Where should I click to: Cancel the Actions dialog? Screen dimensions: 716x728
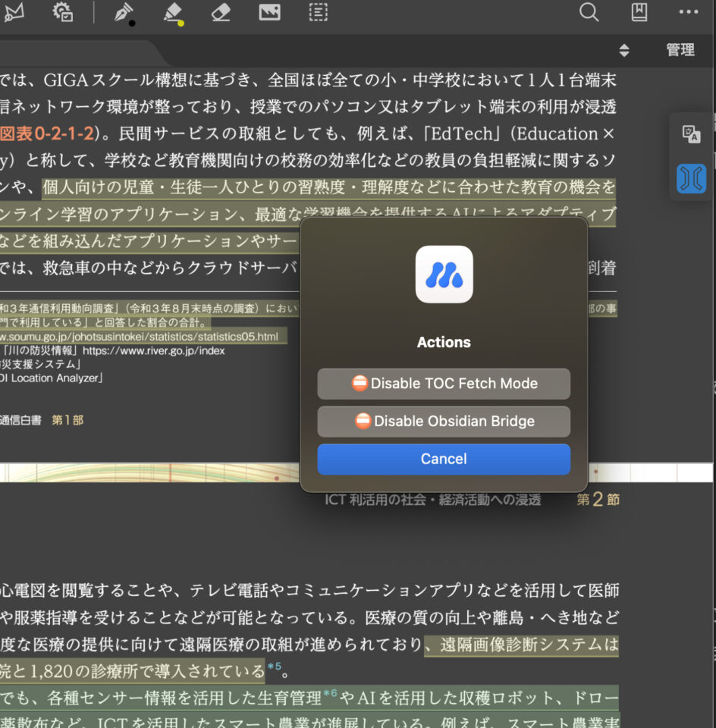pos(444,459)
